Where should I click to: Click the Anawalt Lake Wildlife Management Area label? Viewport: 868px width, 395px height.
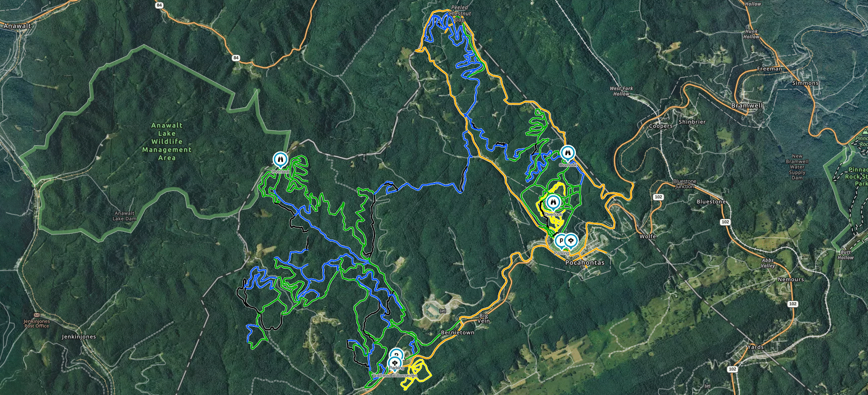coord(167,142)
